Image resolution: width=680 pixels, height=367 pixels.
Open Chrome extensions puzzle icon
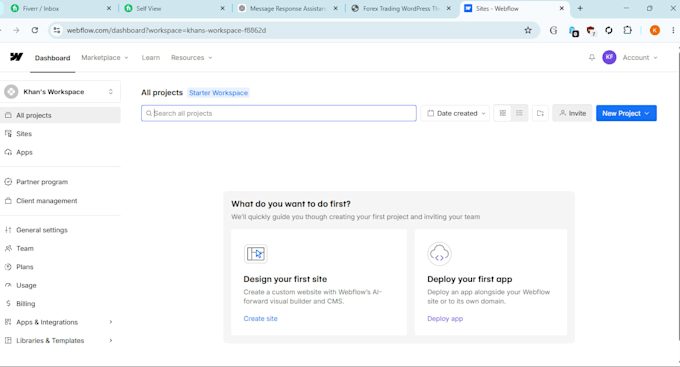coord(628,30)
